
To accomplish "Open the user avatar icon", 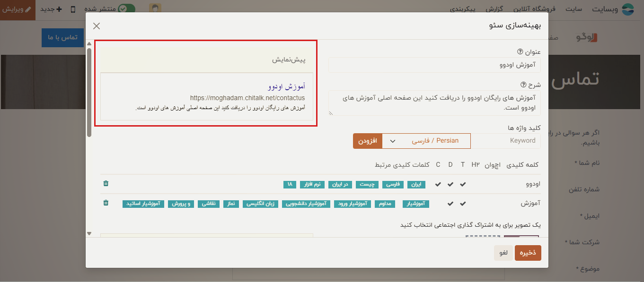I will pyautogui.click(x=155, y=9).
